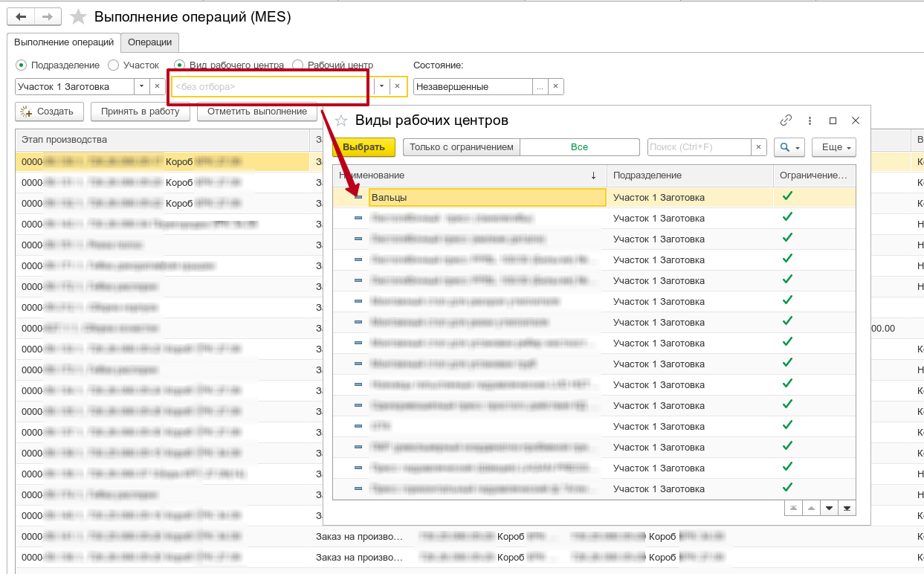Add form to favorites with star icon
Viewport: 924px width, 574px height.
pos(77,16)
